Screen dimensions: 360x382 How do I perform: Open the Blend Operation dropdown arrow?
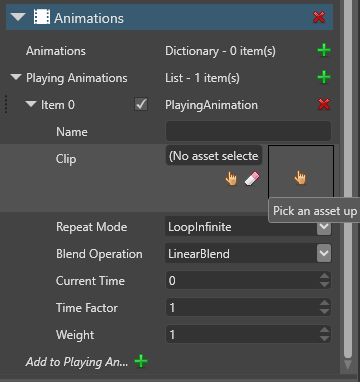pos(324,254)
